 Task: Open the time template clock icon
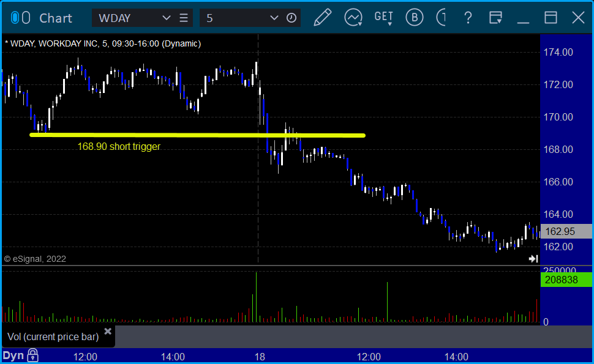[x=291, y=18]
